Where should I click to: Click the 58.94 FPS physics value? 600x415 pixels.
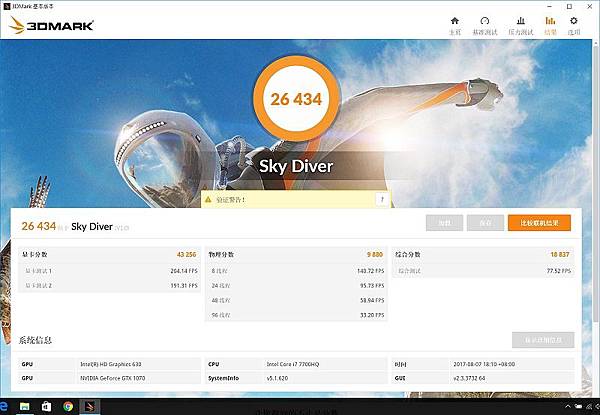tap(372, 301)
